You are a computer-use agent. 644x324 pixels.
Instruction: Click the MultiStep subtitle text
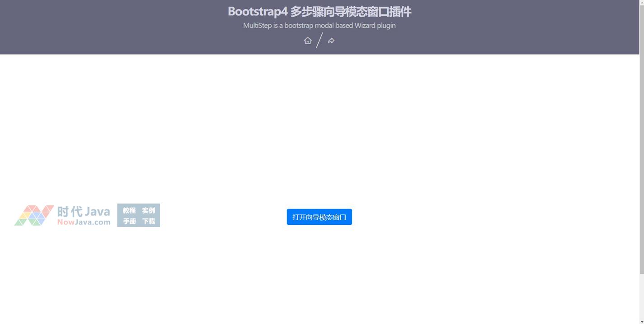[319, 25]
